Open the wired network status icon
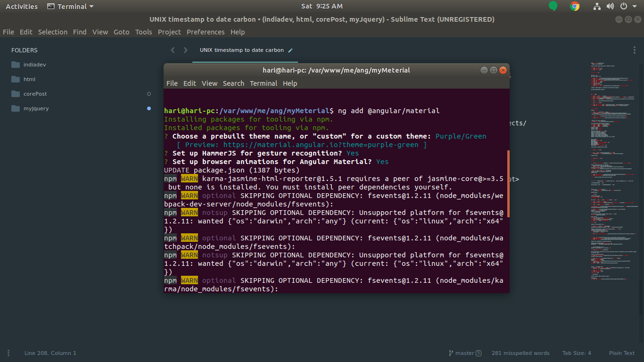 (597, 6)
